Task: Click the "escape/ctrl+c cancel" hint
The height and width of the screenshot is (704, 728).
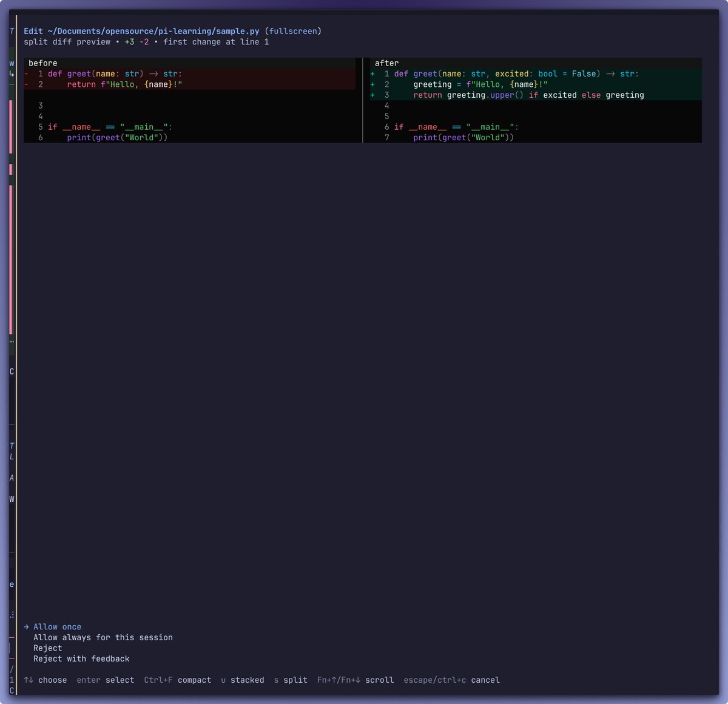Action: tap(452, 680)
